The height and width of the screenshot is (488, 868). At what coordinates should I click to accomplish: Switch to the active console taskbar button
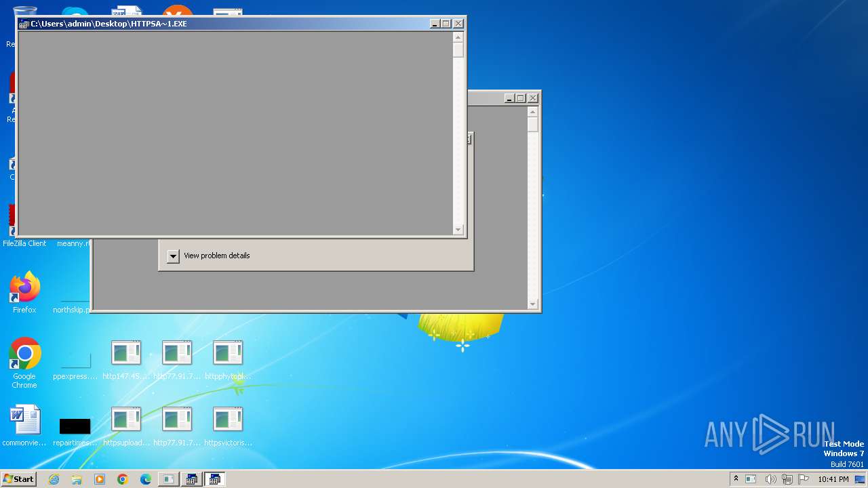point(215,479)
